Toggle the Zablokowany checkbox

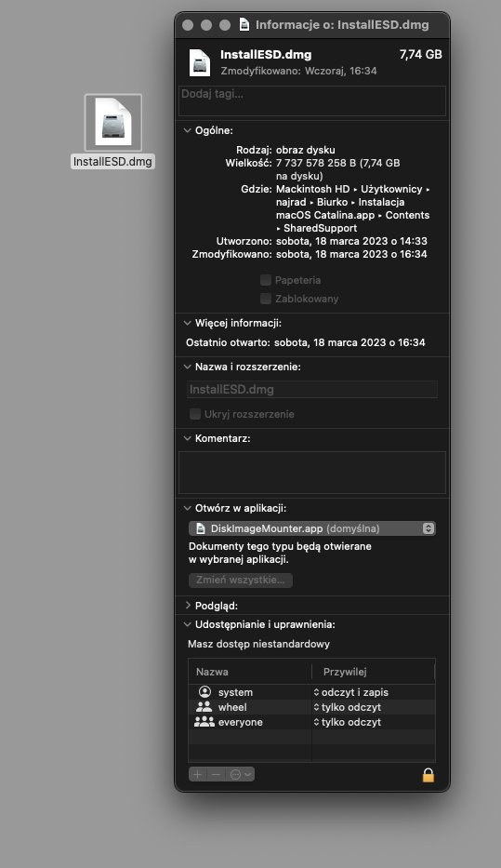tap(266, 299)
